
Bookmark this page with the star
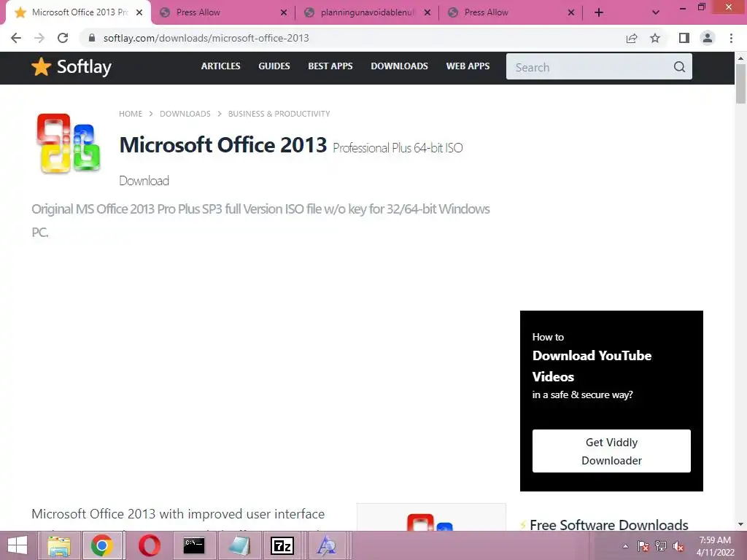tap(656, 38)
